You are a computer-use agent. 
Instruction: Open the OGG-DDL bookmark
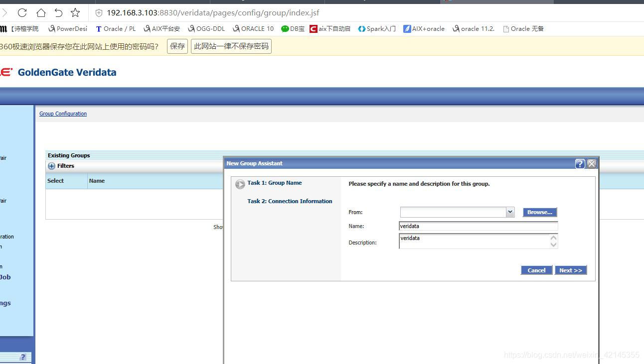tap(206, 29)
